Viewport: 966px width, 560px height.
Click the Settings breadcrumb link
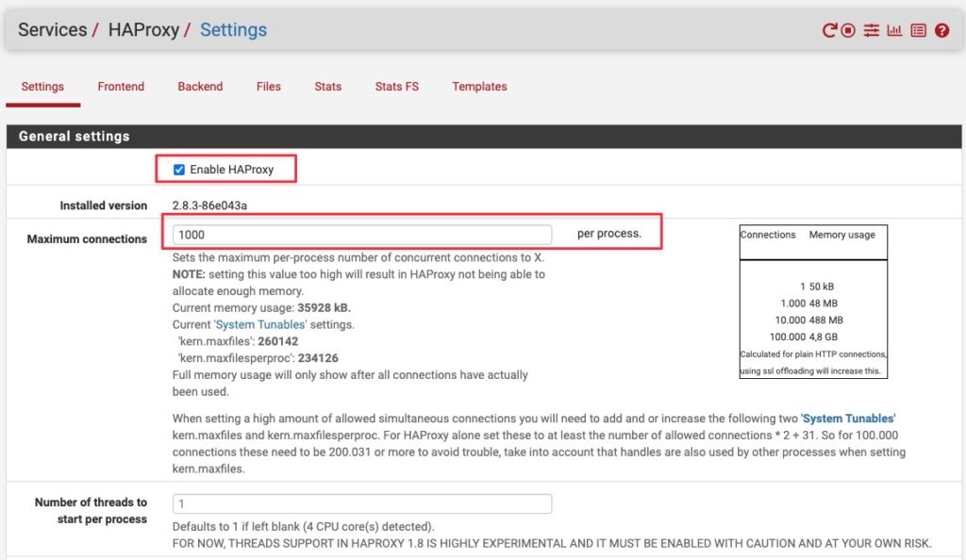(234, 29)
